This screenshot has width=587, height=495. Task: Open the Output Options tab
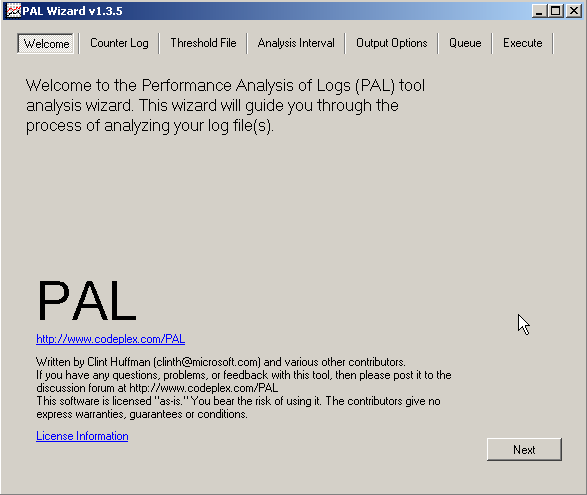(x=391, y=43)
